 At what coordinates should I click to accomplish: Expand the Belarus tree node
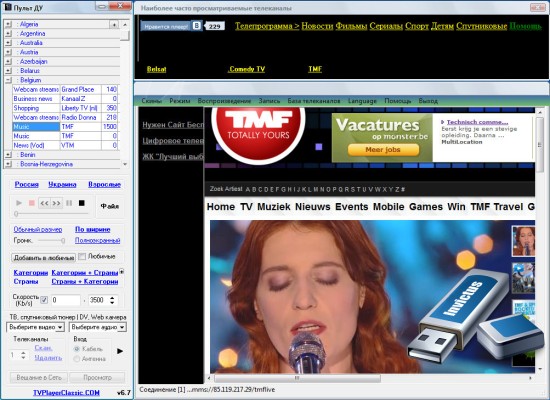(x=8, y=71)
